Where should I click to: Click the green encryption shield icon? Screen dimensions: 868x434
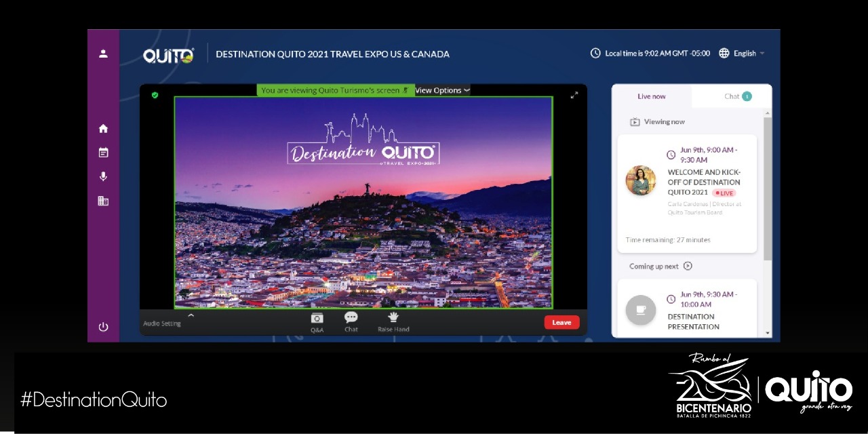[155, 96]
